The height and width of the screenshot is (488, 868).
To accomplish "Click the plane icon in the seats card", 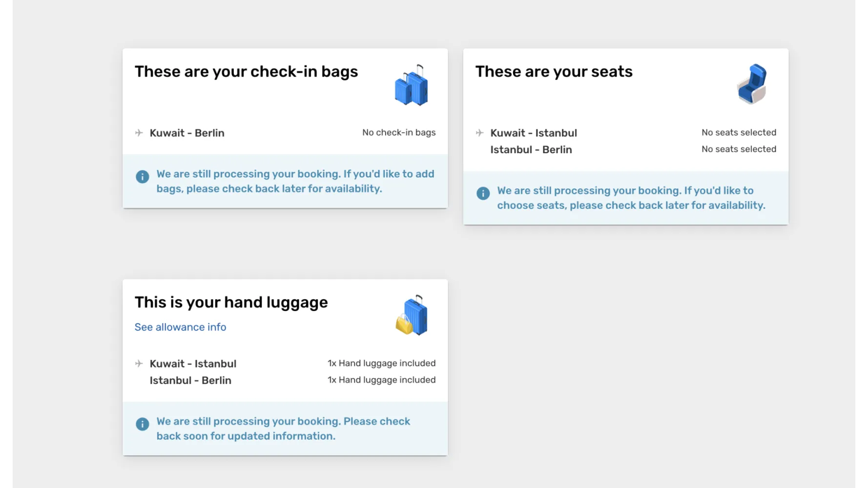I will point(480,133).
